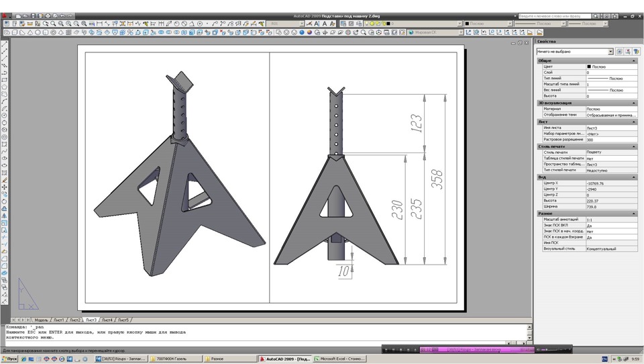This screenshot has height=364, width=644.
Task: Select the Cone solid tool
Action: pyautogui.click(x=30, y=32)
